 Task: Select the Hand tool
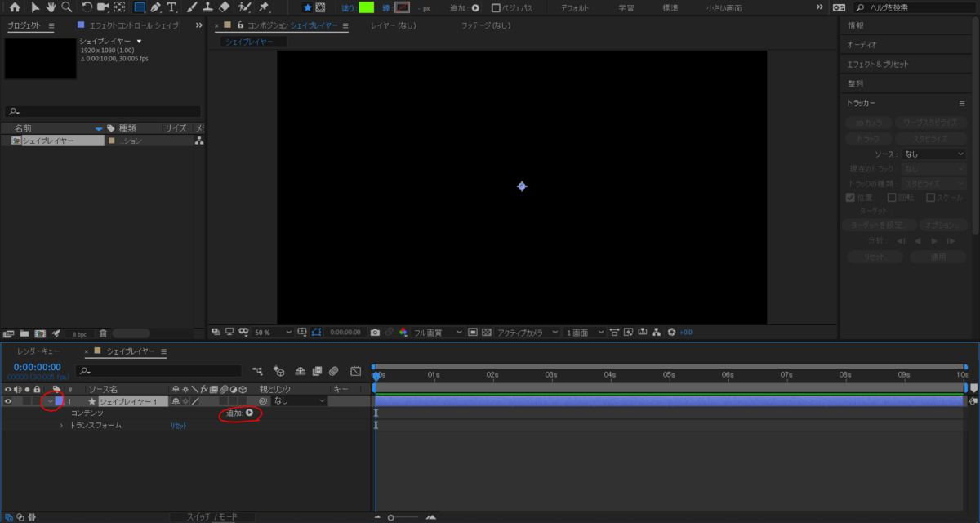[51, 7]
